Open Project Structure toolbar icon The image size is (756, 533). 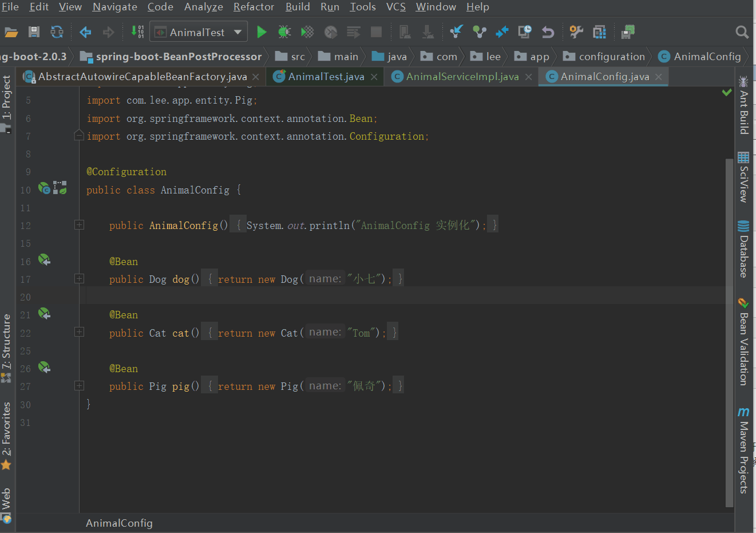(599, 32)
